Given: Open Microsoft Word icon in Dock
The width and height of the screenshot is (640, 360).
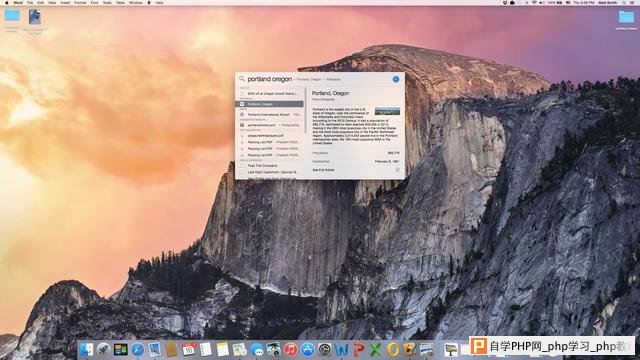Looking at the screenshot, I should [342, 349].
